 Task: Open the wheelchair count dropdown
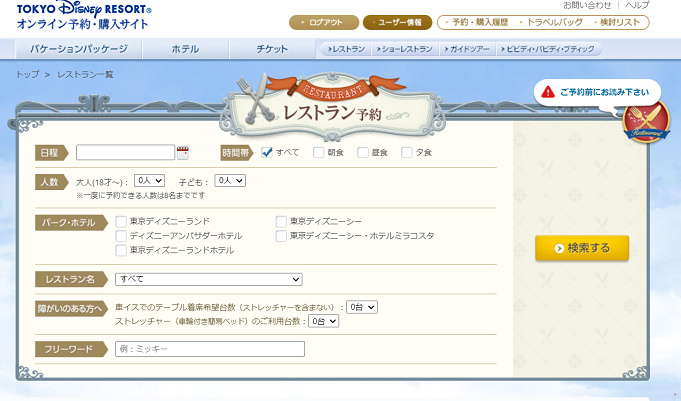tap(362, 307)
